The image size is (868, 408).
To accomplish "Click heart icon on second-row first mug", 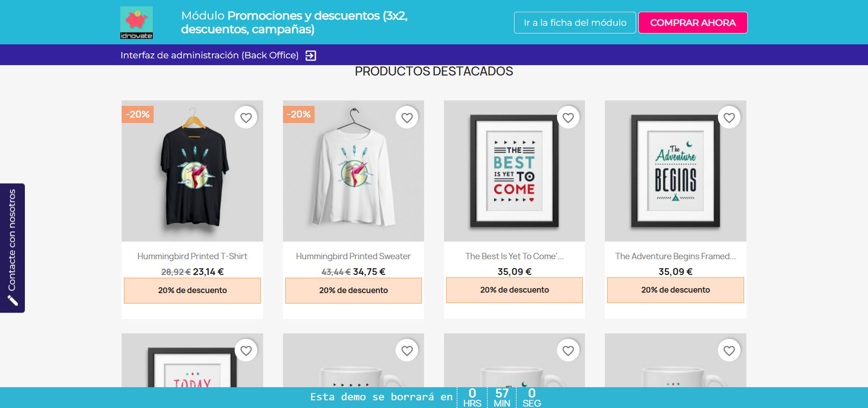I will (x=407, y=351).
